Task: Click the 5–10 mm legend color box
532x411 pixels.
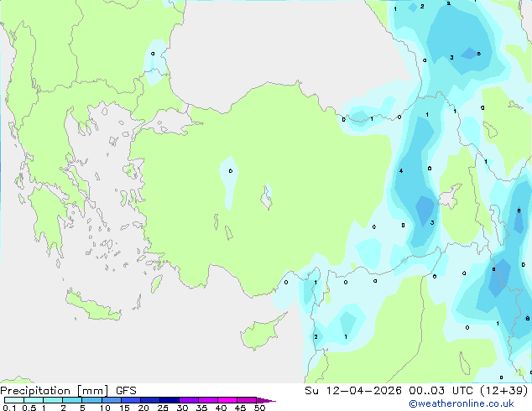Action: pos(91,400)
